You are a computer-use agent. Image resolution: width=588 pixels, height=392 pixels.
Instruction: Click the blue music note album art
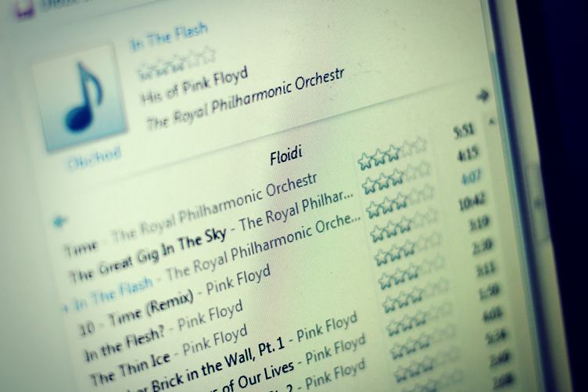[x=81, y=99]
